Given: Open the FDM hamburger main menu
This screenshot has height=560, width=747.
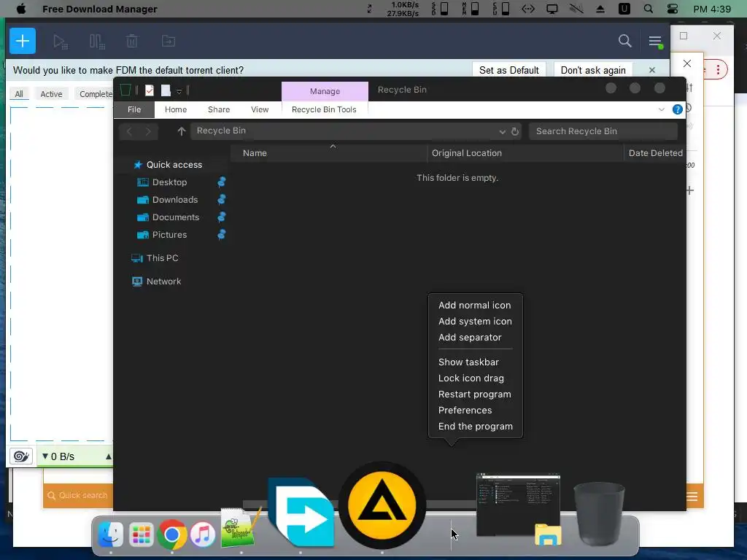Looking at the screenshot, I should [x=655, y=42].
